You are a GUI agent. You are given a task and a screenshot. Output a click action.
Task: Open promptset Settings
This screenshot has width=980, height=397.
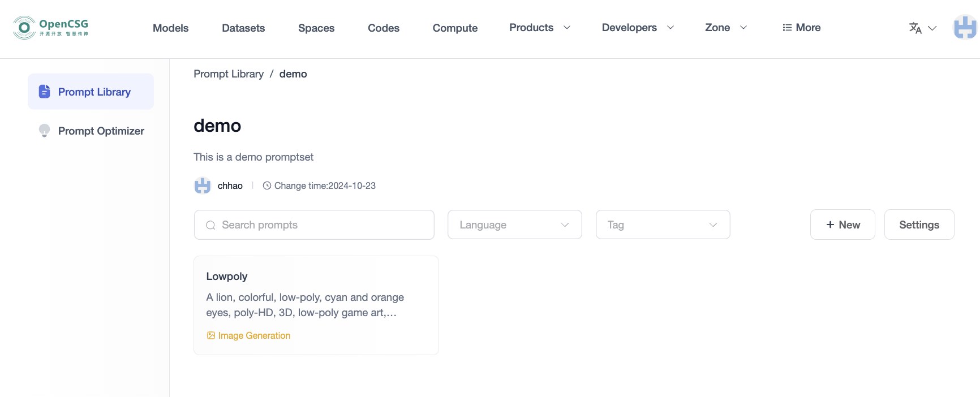pos(919,225)
